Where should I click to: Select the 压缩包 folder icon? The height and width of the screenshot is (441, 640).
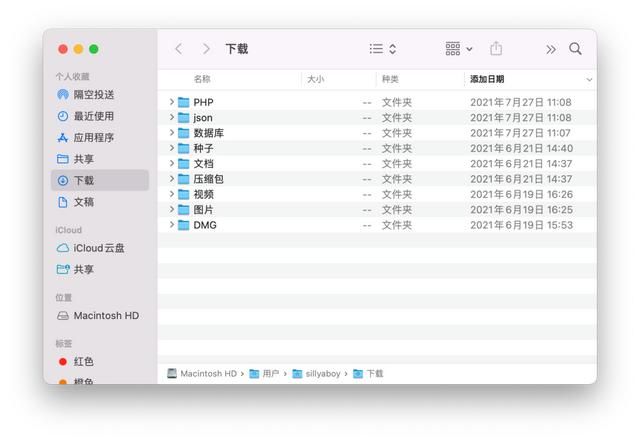(184, 179)
